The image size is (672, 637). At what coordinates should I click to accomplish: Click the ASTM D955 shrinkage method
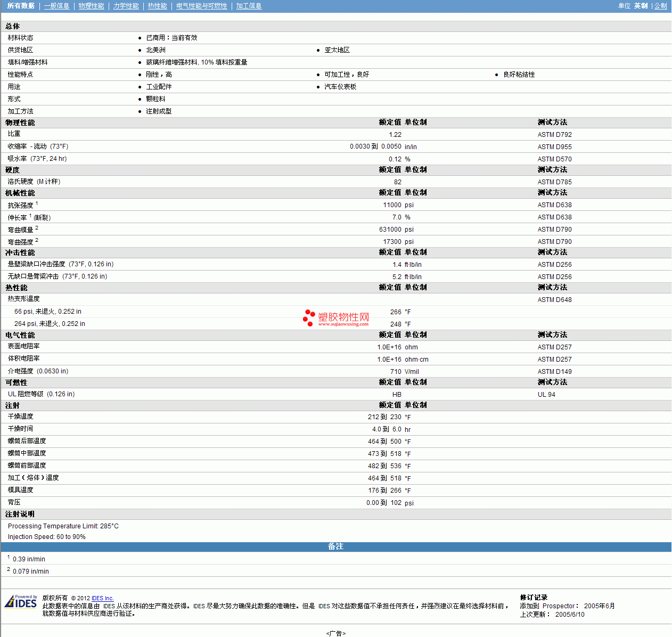(x=554, y=147)
